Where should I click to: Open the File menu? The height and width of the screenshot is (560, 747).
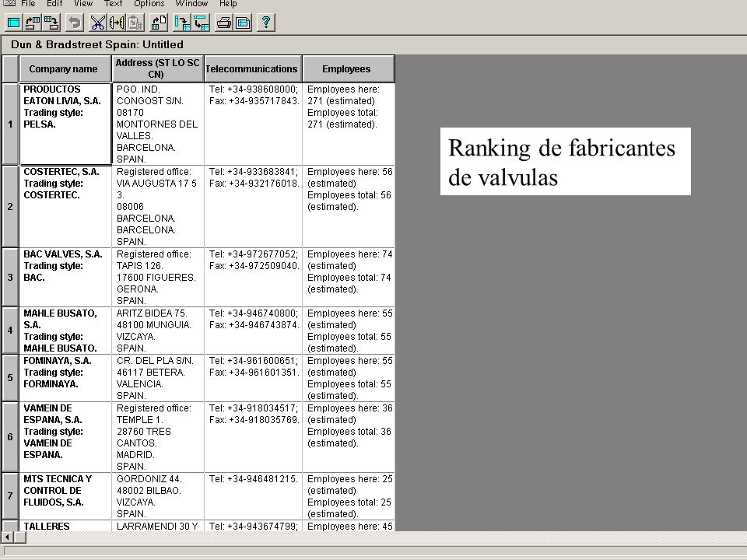(28, 3)
